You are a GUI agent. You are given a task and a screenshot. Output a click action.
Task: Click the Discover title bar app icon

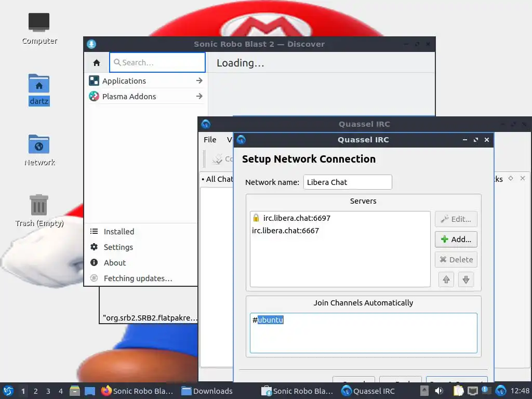(91, 44)
